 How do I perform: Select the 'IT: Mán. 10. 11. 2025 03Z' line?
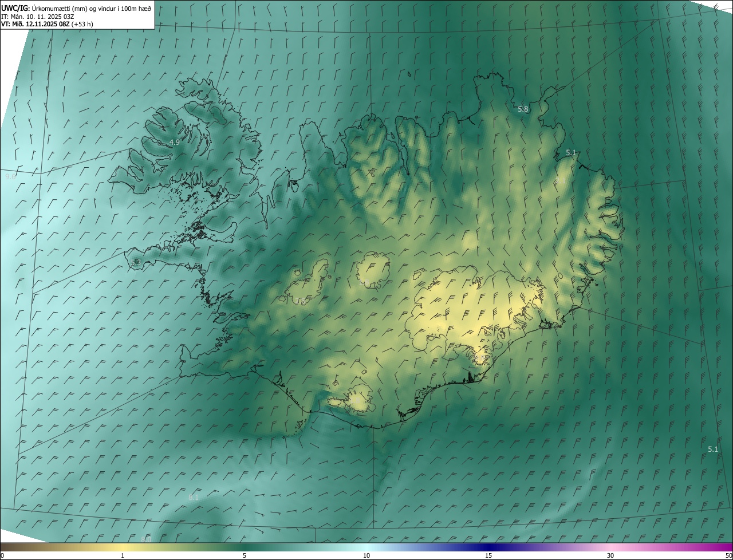pyautogui.click(x=38, y=17)
